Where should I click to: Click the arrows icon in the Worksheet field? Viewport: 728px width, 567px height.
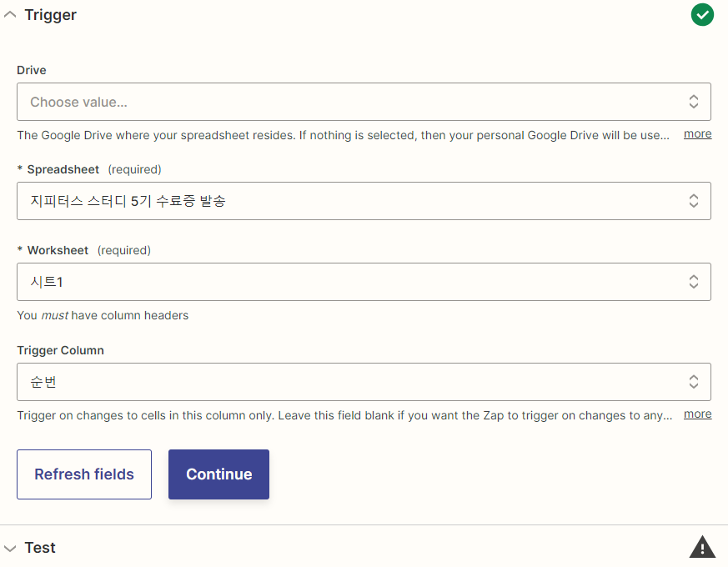(x=694, y=282)
